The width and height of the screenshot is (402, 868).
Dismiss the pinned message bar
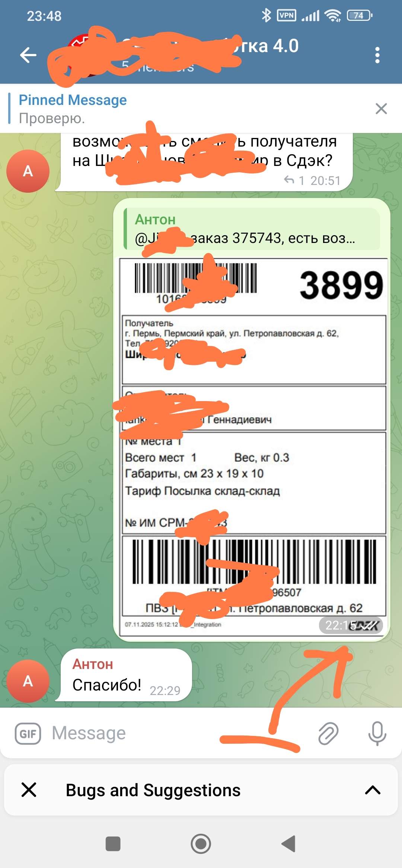(x=381, y=109)
